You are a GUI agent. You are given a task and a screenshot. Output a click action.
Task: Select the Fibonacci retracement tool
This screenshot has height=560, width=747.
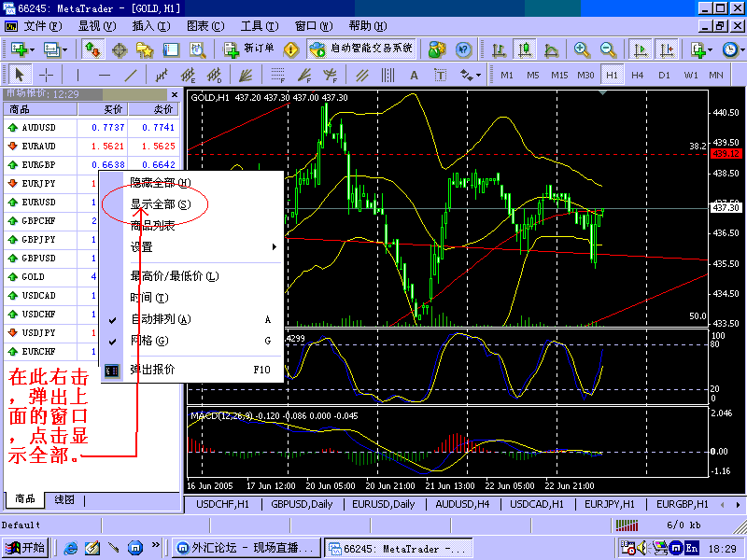pyautogui.click(x=277, y=76)
